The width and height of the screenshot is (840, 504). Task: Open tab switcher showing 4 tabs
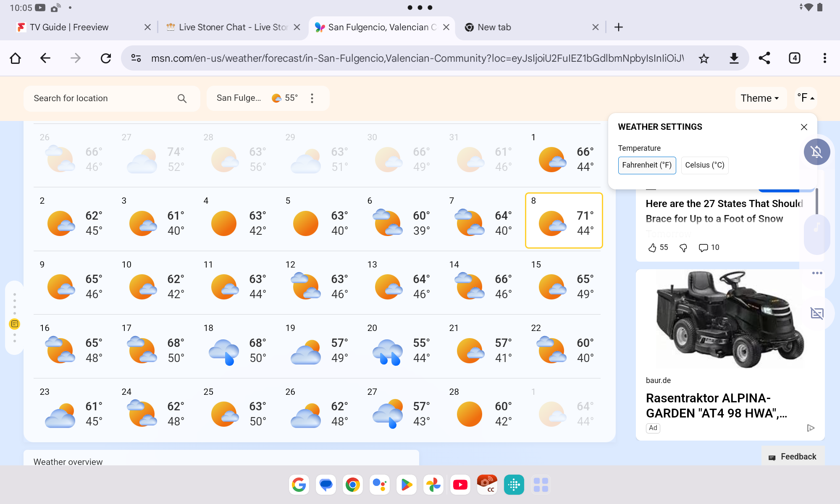click(x=795, y=58)
